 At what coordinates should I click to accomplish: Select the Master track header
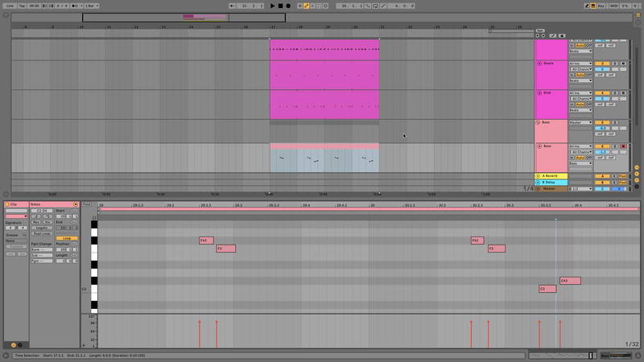[x=551, y=189]
